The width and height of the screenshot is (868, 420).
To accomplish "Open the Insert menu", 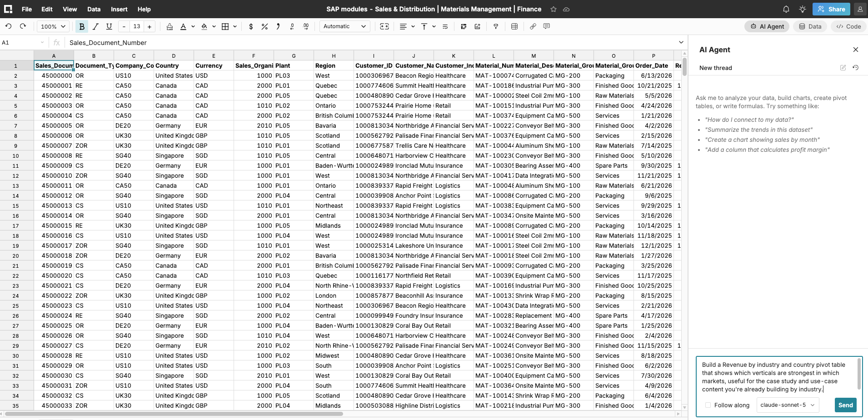I will [119, 9].
